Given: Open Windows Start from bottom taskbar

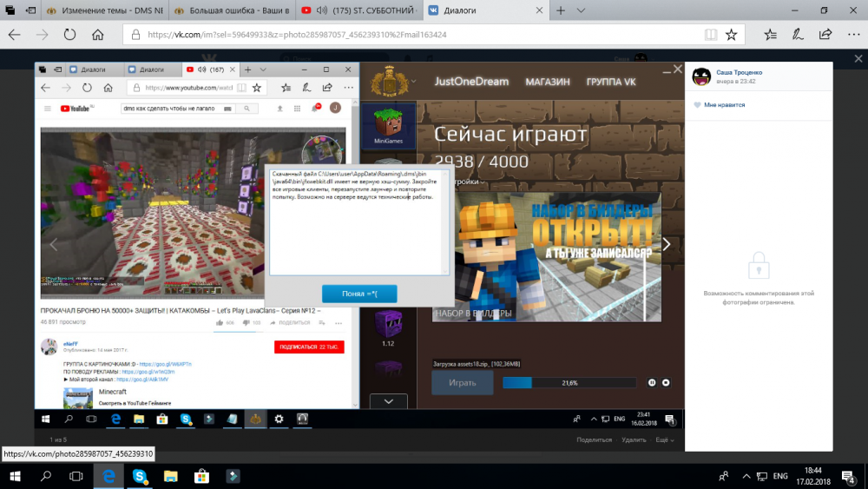Looking at the screenshot, I should 15,476.
